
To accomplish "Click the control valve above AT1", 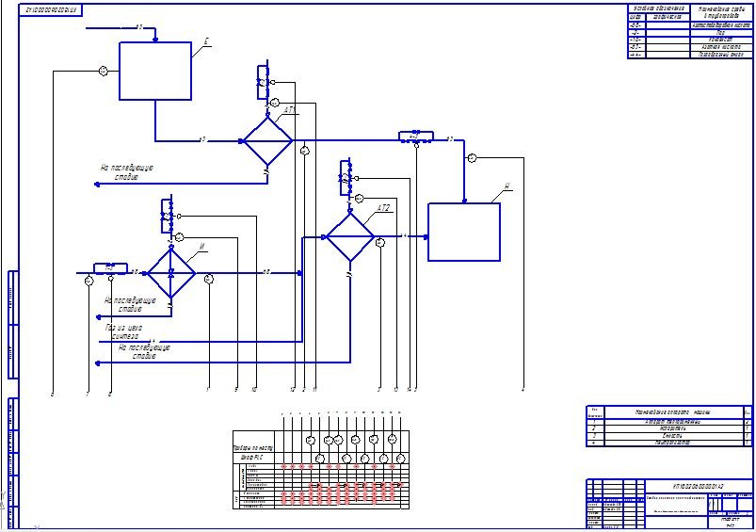I will 262,82.
